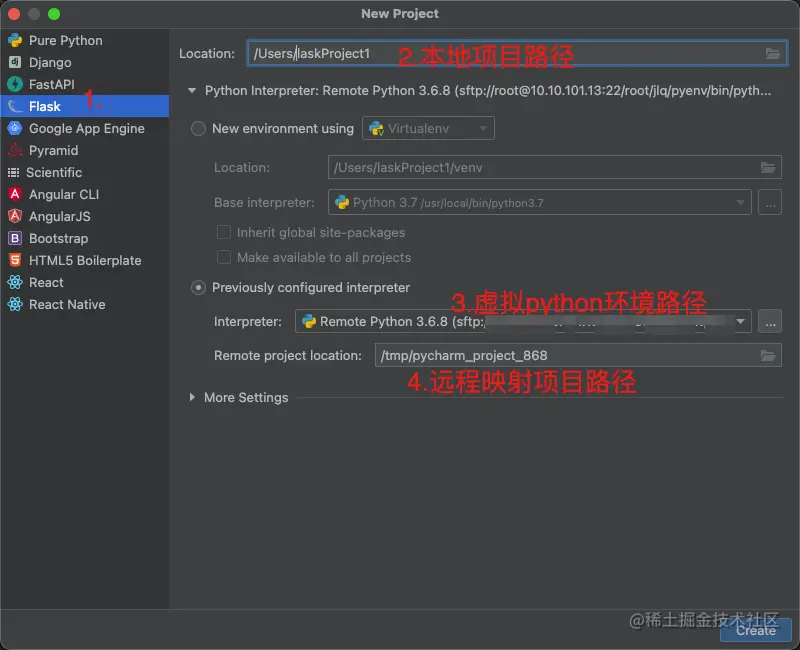Select the Pure Python project icon
Screen dimensions: 800x650
click(x=15, y=40)
